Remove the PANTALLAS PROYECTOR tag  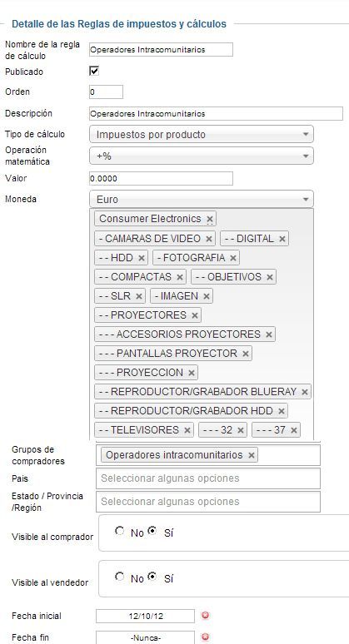click(246, 354)
